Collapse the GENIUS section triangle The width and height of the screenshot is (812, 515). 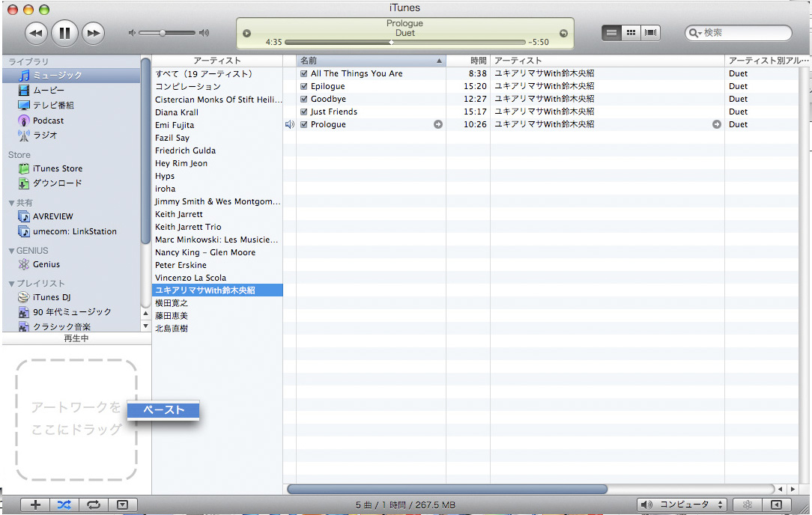(x=11, y=251)
